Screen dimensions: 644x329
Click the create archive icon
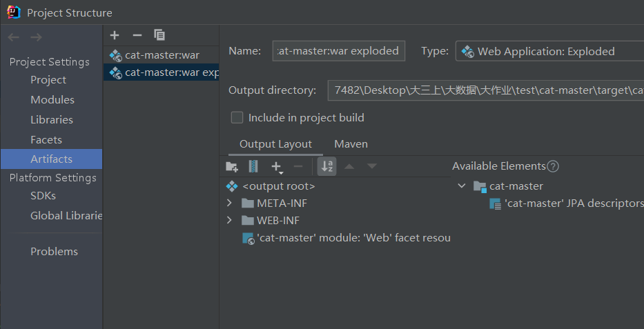click(253, 166)
